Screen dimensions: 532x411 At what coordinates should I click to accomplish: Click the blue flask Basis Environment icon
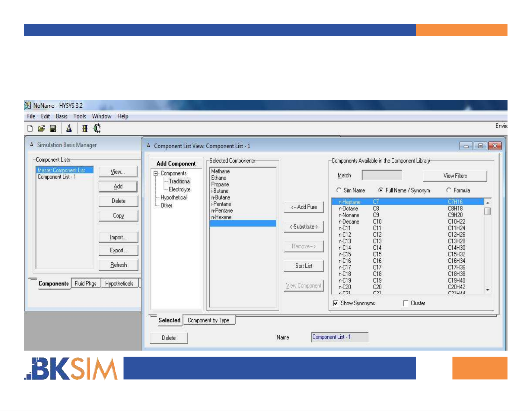[69, 128]
